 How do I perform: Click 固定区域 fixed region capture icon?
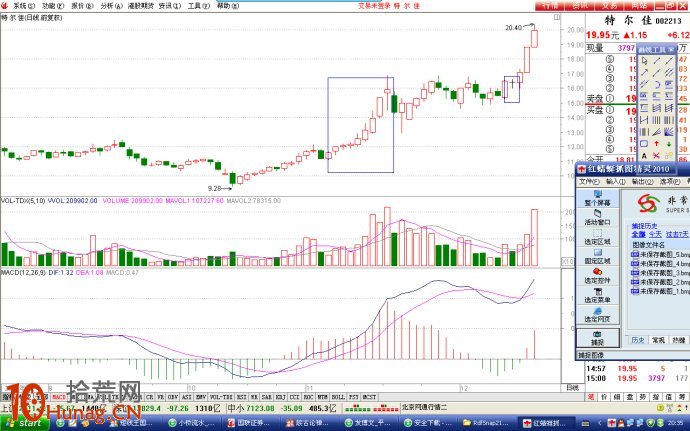click(598, 256)
